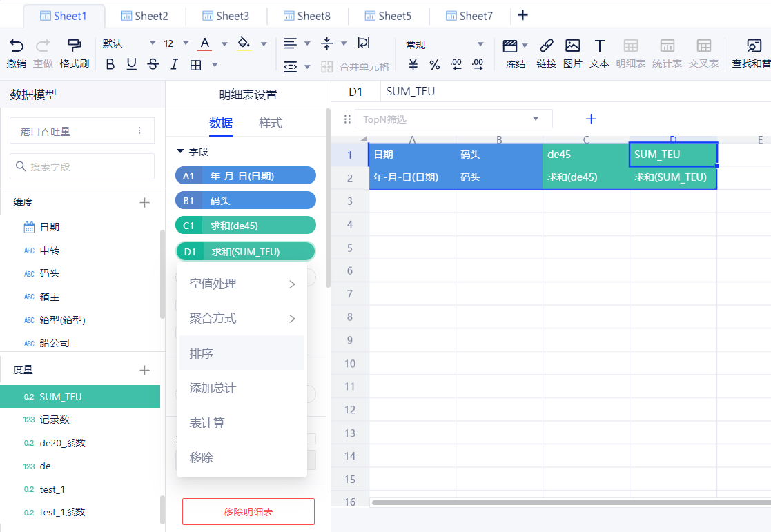Insert a picture using 图片 icon
Image resolution: width=771 pixels, height=532 pixels.
point(572,46)
